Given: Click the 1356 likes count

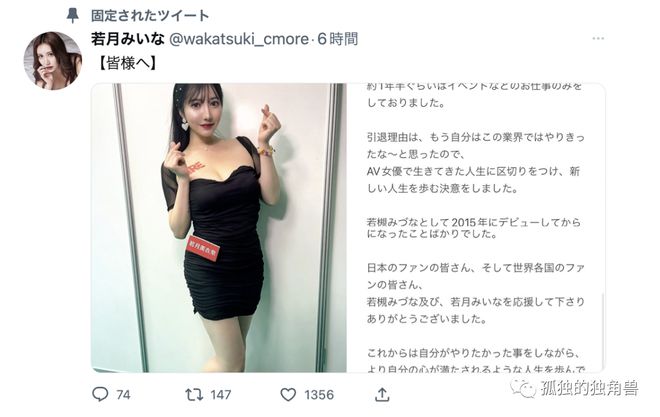Looking at the screenshot, I should click(319, 395).
